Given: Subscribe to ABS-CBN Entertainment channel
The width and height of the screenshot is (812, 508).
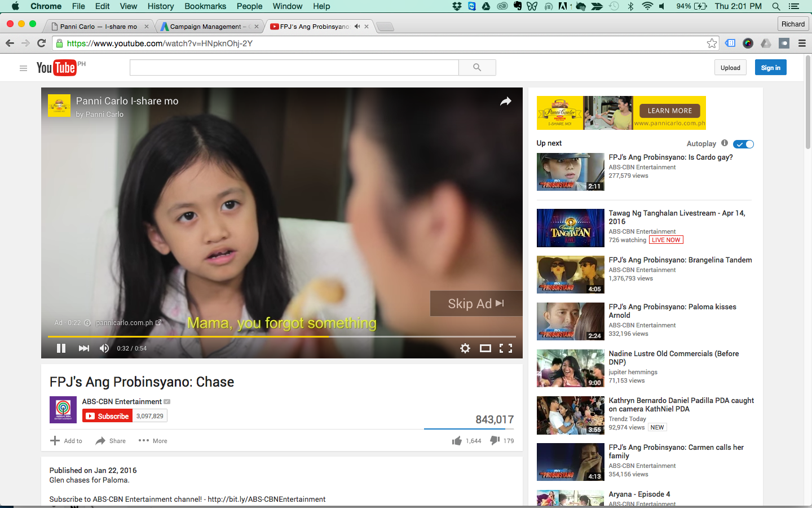Looking at the screenshot, I should pyautogui.click(x=107, y=416).
